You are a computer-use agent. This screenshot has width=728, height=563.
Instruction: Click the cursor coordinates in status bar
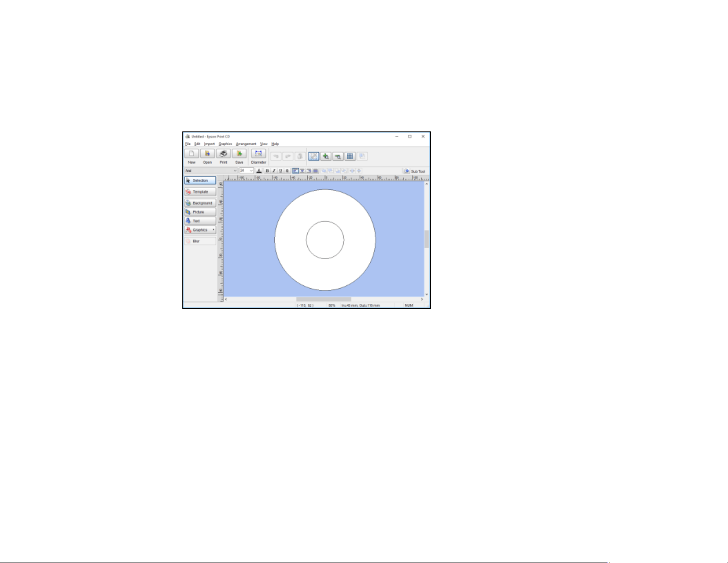click(x=305, y=305)
